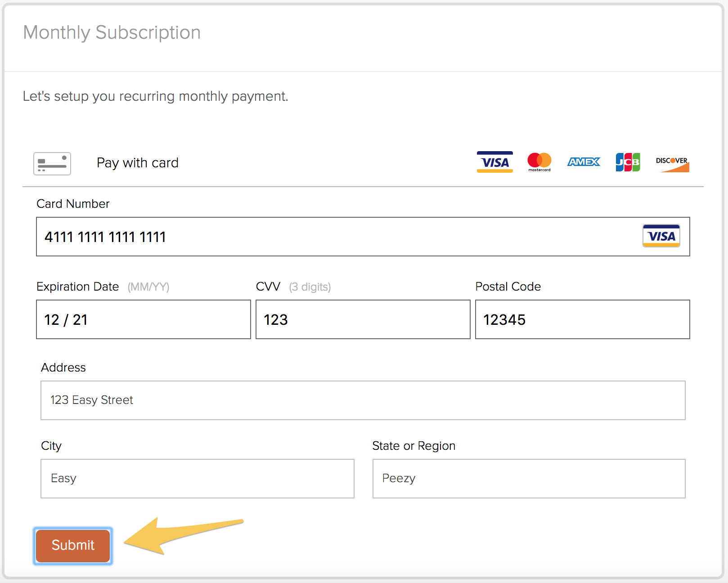Image resolution: width=728 pixels, height=583 pixels.
Task: Click the Card Number label
Action: click(73, 204)
